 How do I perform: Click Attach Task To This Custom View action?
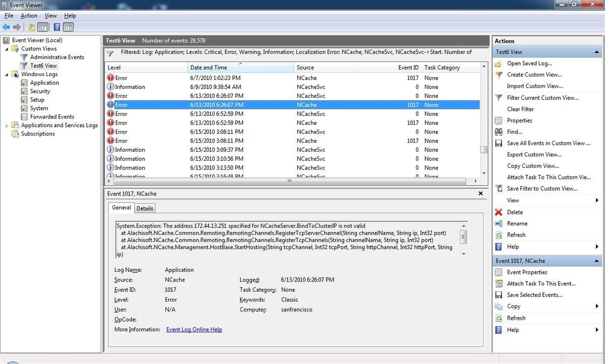(549, 177)
